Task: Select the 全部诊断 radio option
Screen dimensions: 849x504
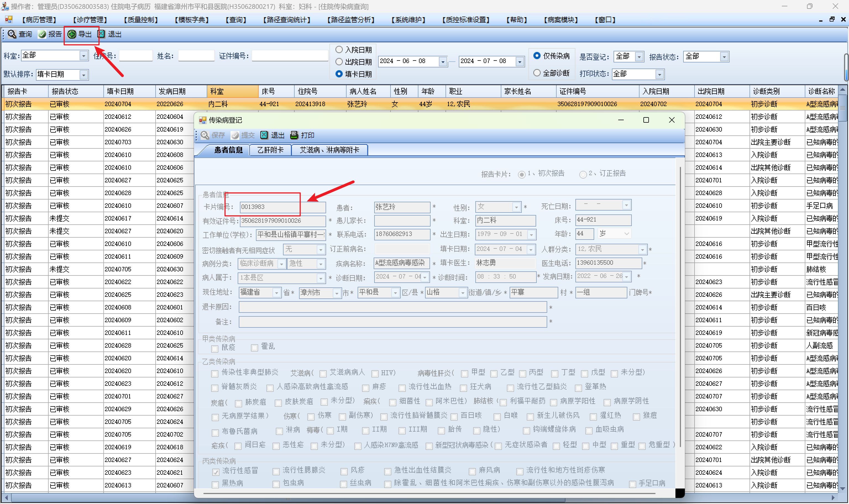Action: pyautogui.click(x=537, y=73)
